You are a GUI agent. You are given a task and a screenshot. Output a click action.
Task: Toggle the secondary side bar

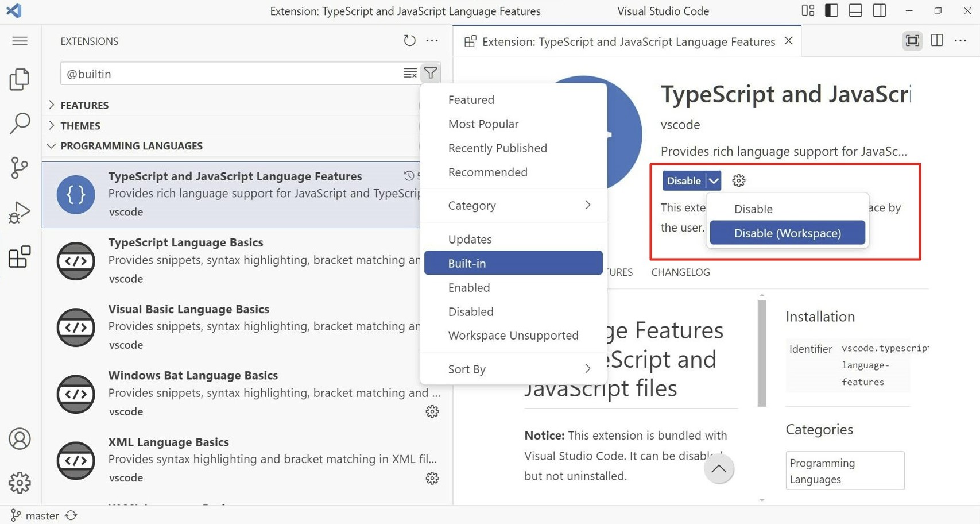tap(880, 11)
